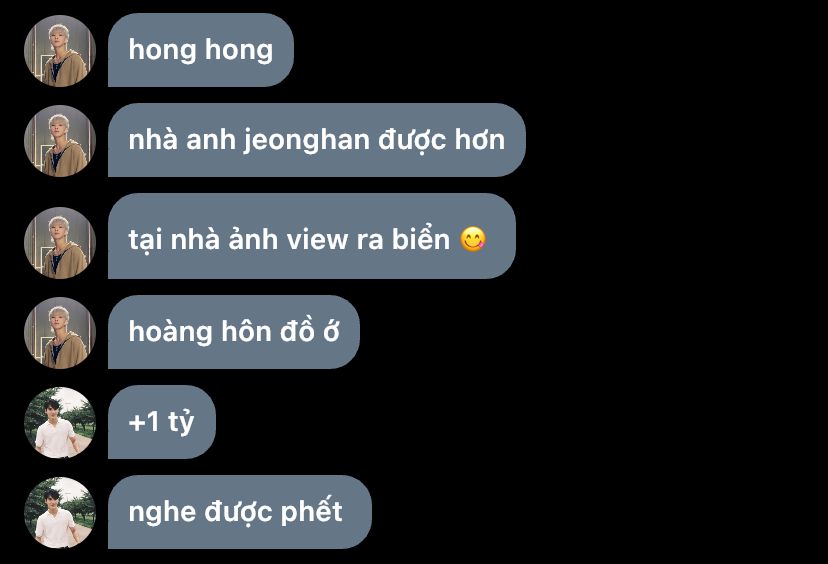This screenshot has width=828, height=564.
Task: Click the word 'view' in the message
Action: [x=317, y=240]
